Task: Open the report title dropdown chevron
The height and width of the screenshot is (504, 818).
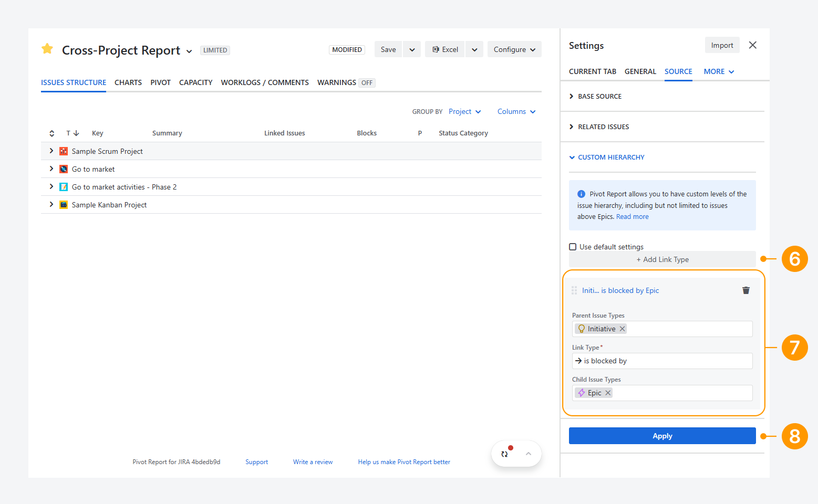Action: (189, 51)
